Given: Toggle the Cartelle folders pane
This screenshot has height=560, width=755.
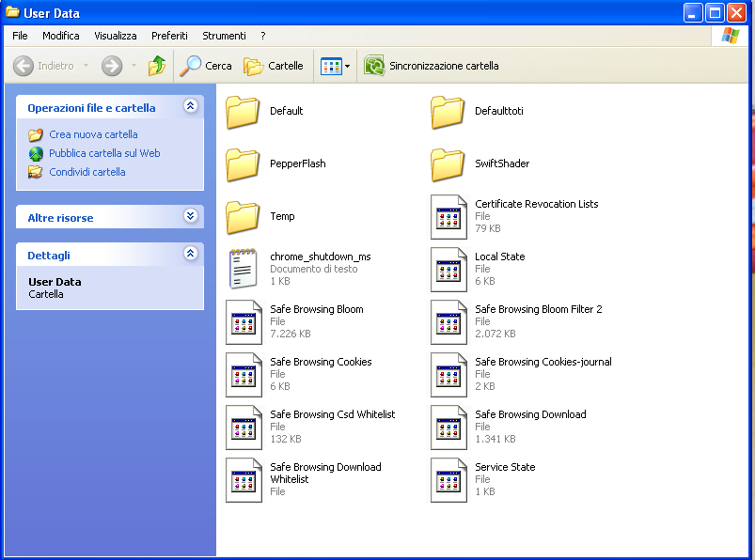Looking at the screenshot, I should point(274,66).
